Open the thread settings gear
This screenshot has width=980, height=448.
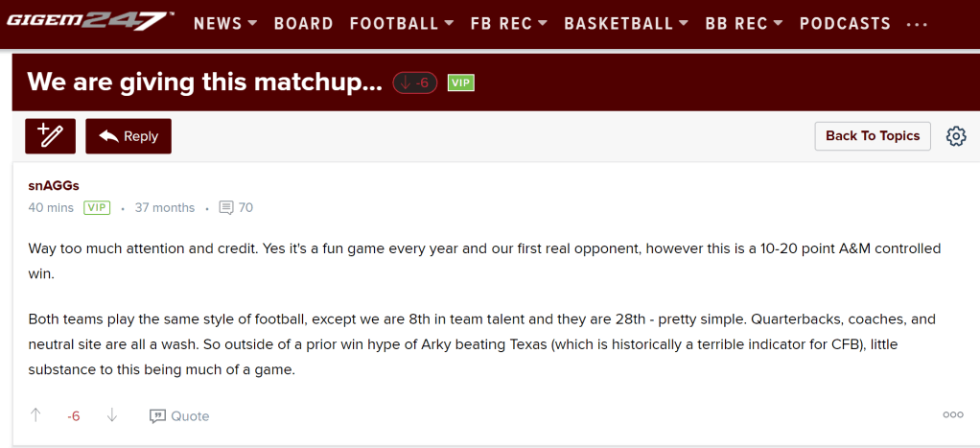[956, 136]
